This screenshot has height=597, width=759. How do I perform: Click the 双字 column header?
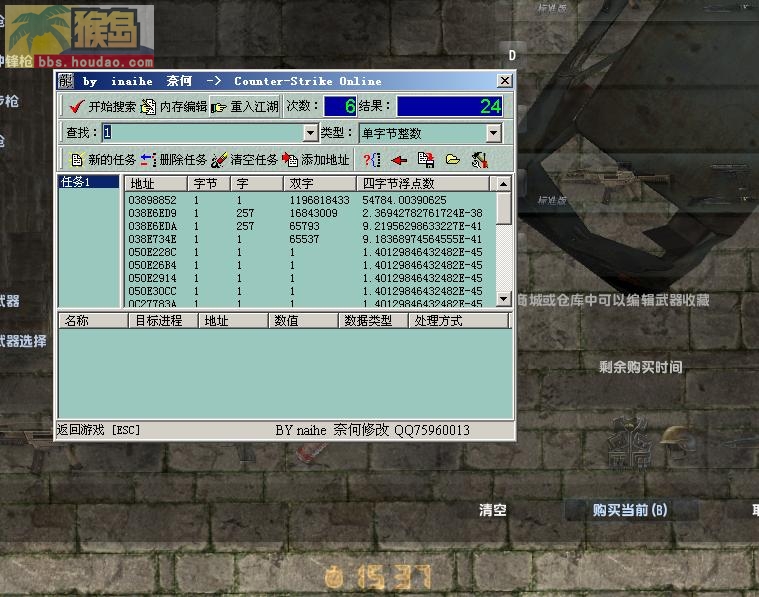click(319, 184)
